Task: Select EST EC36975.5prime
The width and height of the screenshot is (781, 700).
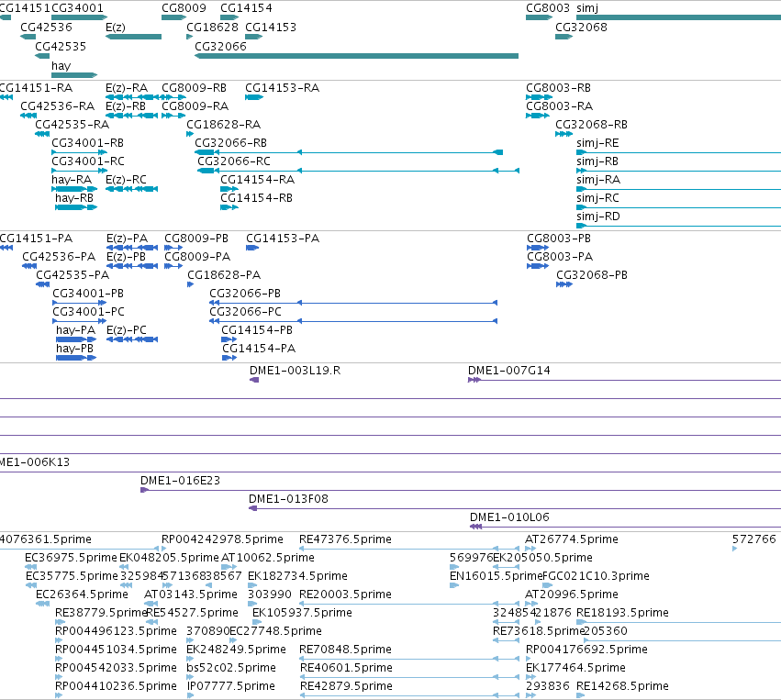Action: pos(71,558)
